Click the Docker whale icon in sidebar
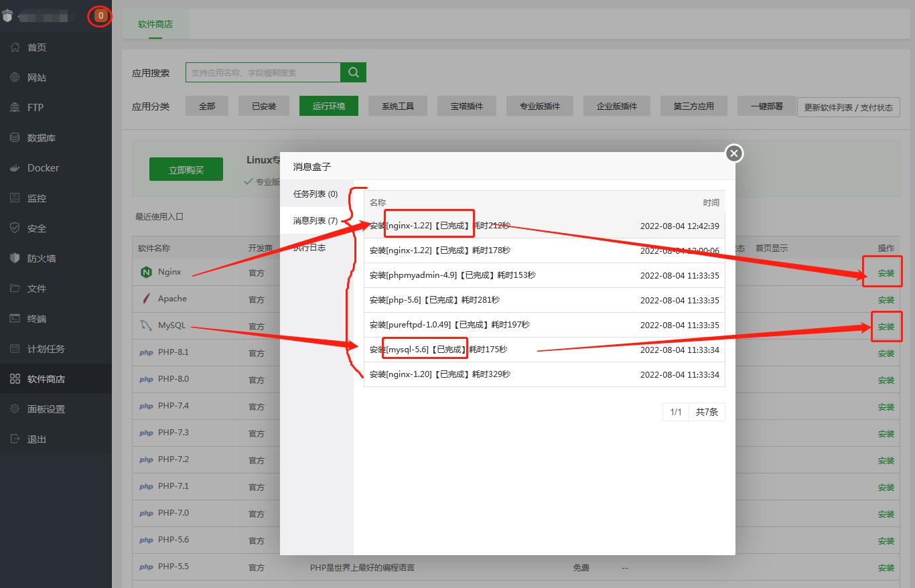Viewport: 915px width, 588px height. [15, 168]
